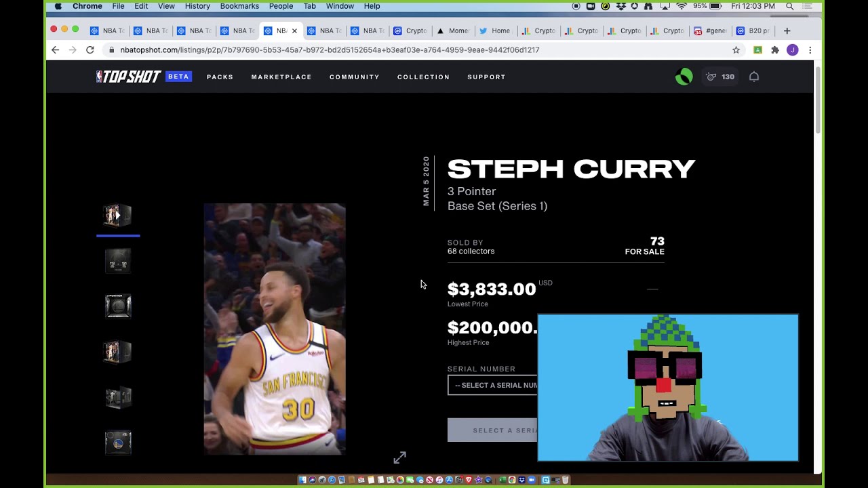868x488 pixels.
Task: Expand the moment video to fullscreen
Action: [399, 457]
